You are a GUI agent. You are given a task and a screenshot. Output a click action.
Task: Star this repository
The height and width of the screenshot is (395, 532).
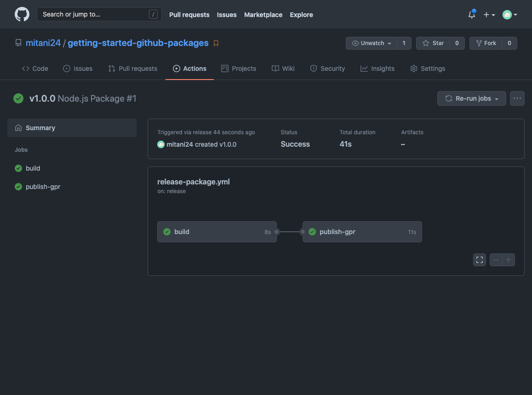[433, 43]
